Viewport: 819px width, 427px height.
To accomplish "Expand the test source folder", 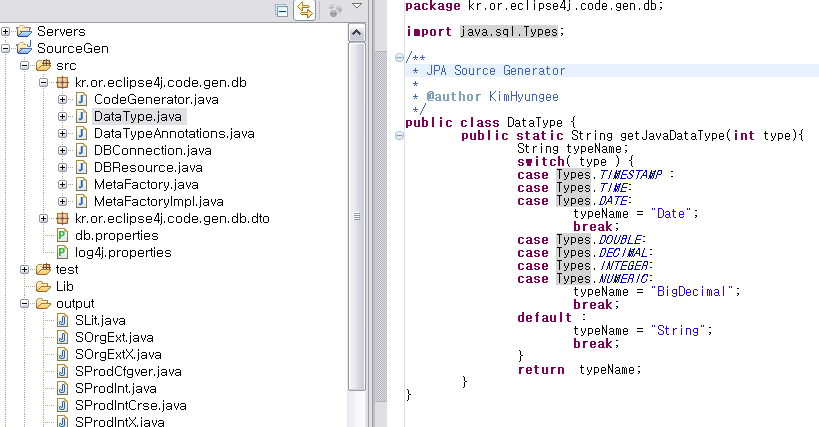I will pyautogui.click(x=25, y=269).
